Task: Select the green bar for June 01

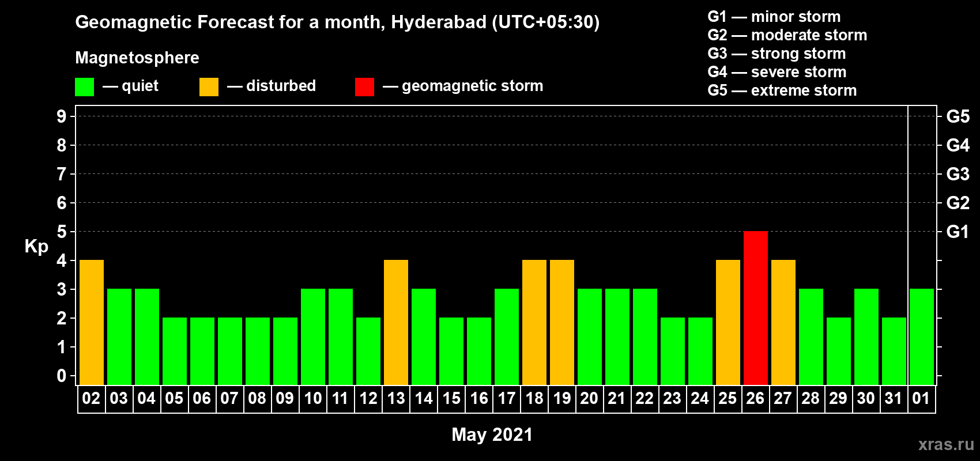Action: 922,337
